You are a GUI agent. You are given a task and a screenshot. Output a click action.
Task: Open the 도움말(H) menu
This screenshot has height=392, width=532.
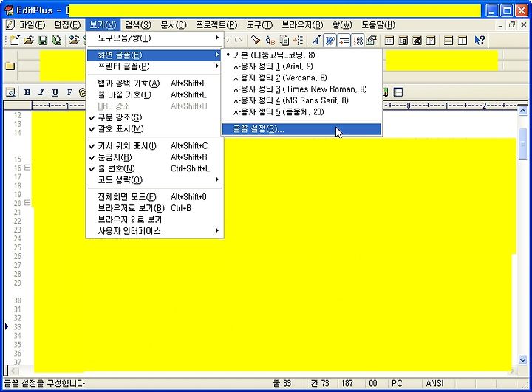[x=378, y=25]
